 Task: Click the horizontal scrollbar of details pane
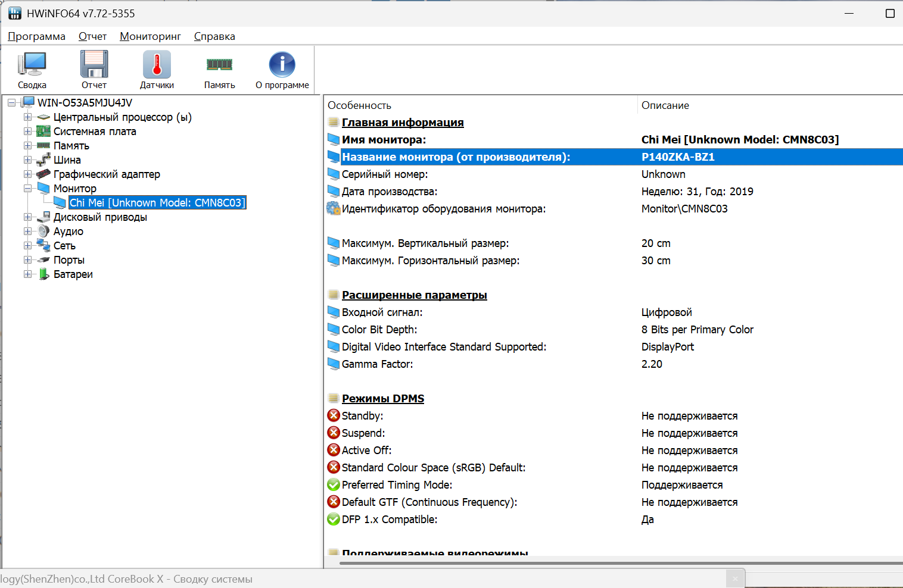coord(621,562)
